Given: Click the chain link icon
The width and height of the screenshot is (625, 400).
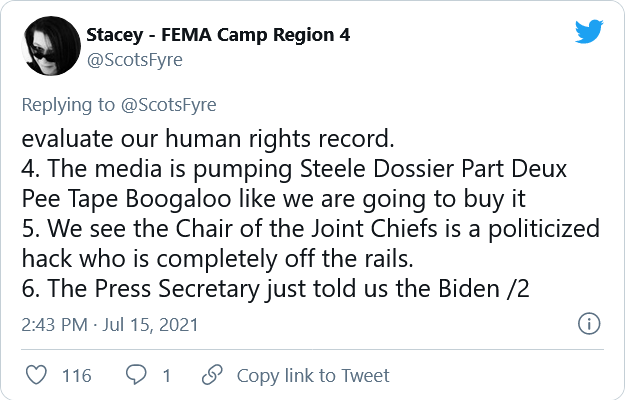Looking at the screenshot, I should pos(212,376).
